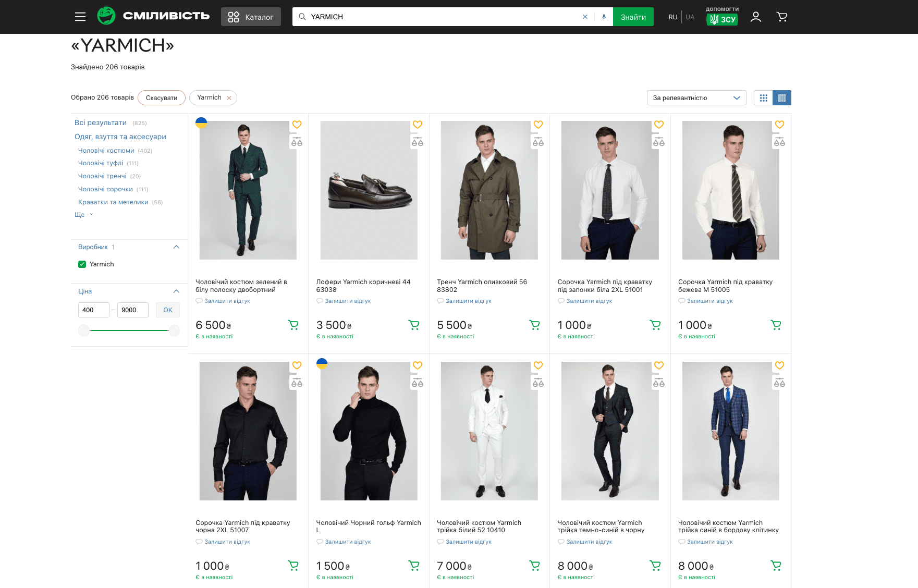Favorite the white three-piece suit
918x588 pixels.
538,365
